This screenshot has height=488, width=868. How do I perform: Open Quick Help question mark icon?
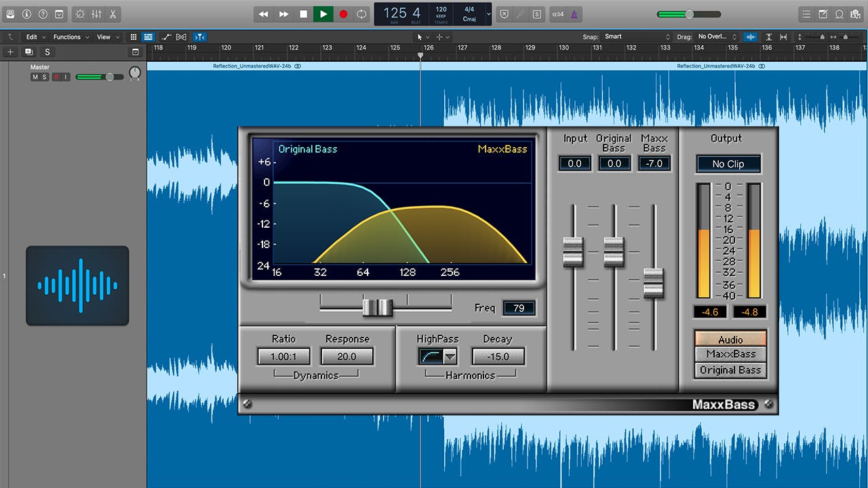43,14
